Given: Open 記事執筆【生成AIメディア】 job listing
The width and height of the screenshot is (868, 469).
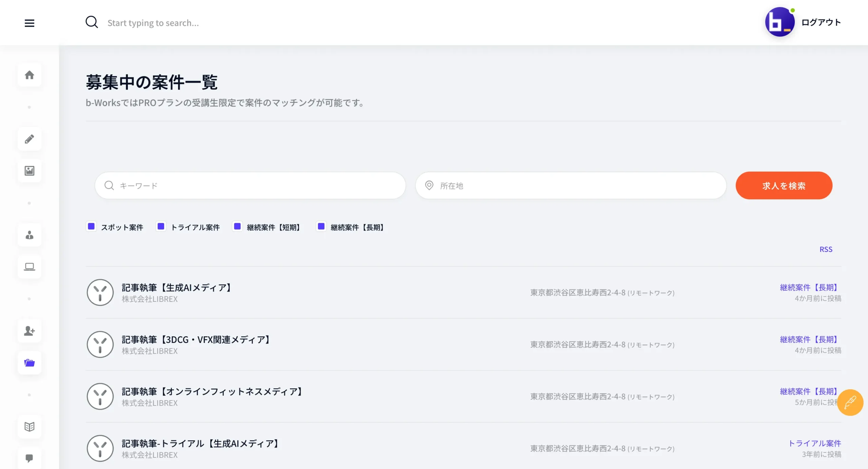Looking at the screenshot, I should click(x=178, y=288).
